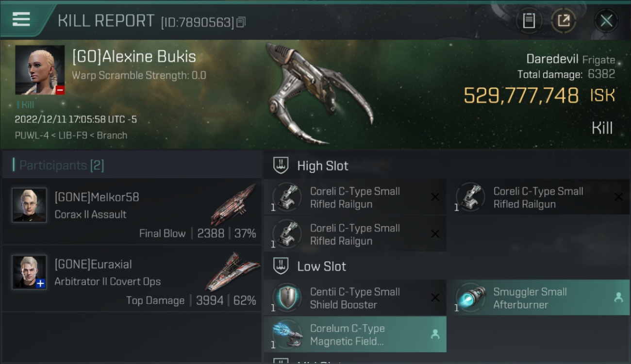The height and width of the screenshot is (364, 631).
Task: Open Euraxial participant portrait
Action: [29, 272]
